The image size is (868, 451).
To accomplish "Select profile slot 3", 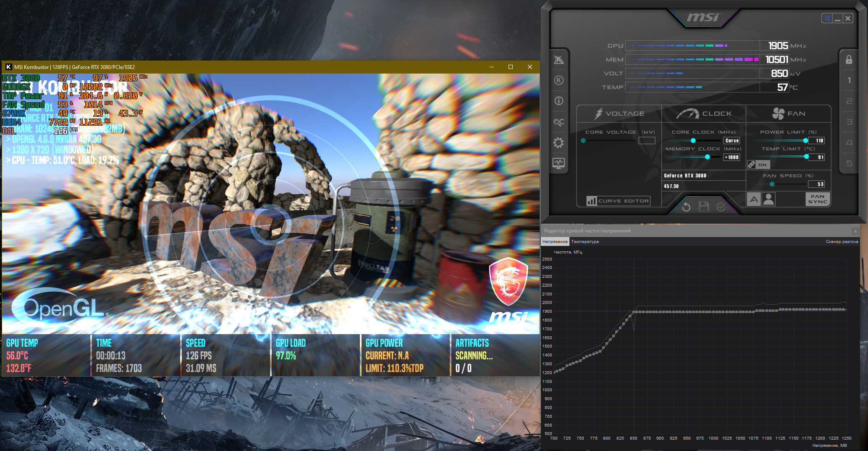I will point(849,122).
